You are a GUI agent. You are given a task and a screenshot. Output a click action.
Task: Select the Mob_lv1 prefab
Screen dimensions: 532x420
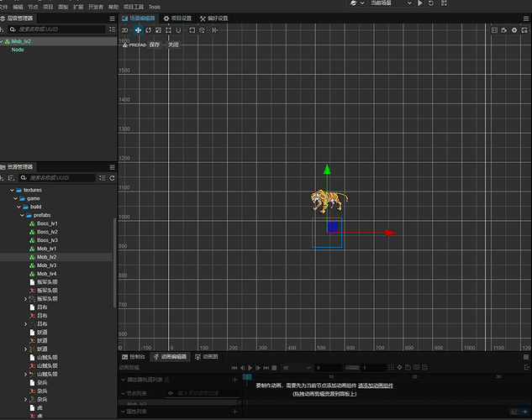pos(46,249)
